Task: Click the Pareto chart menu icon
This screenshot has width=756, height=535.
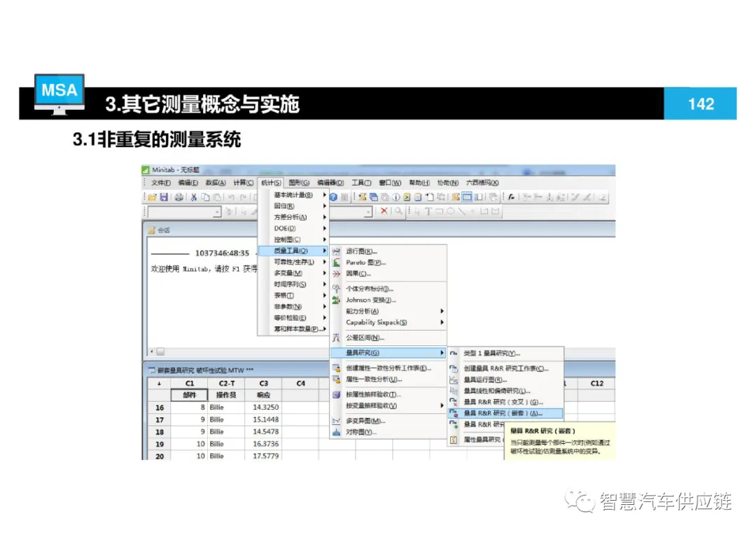Action: pos(336,263)
